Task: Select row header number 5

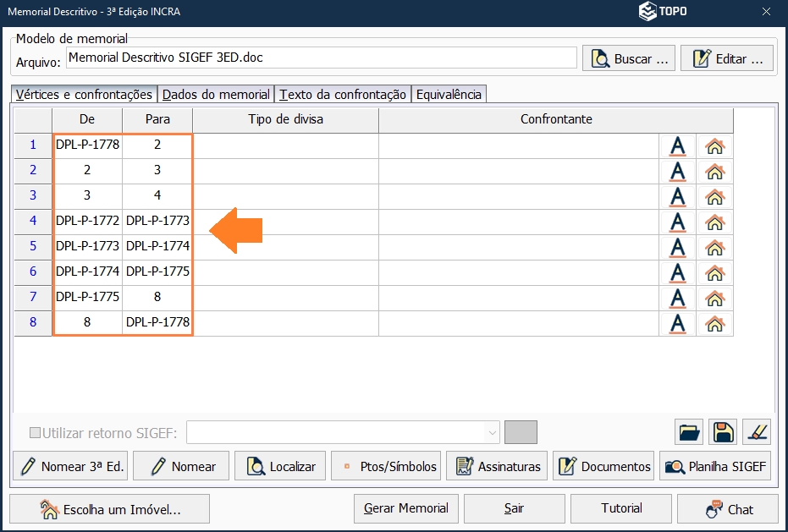Action: (33, 246)
